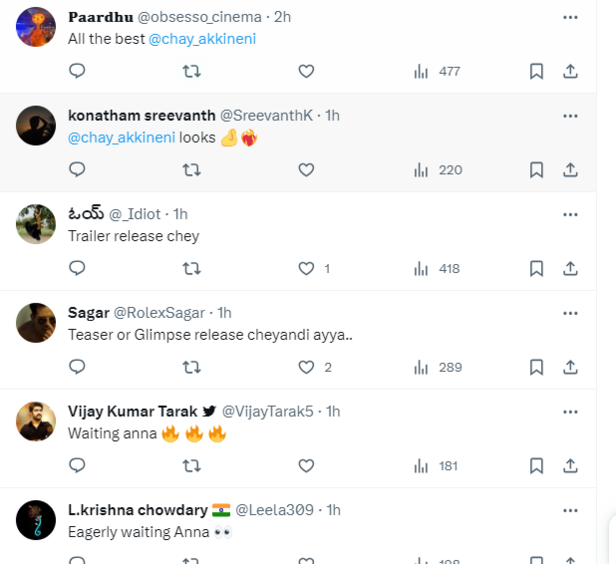Bookmark konatham sreevanth's tweet
Viewport: 616px width, 564px height.
tap(536, 170)
